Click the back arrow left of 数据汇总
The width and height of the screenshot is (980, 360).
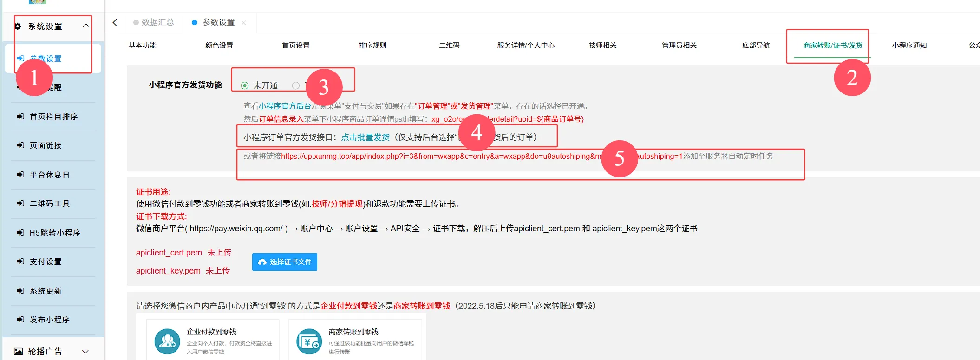(x=115, y=22)
